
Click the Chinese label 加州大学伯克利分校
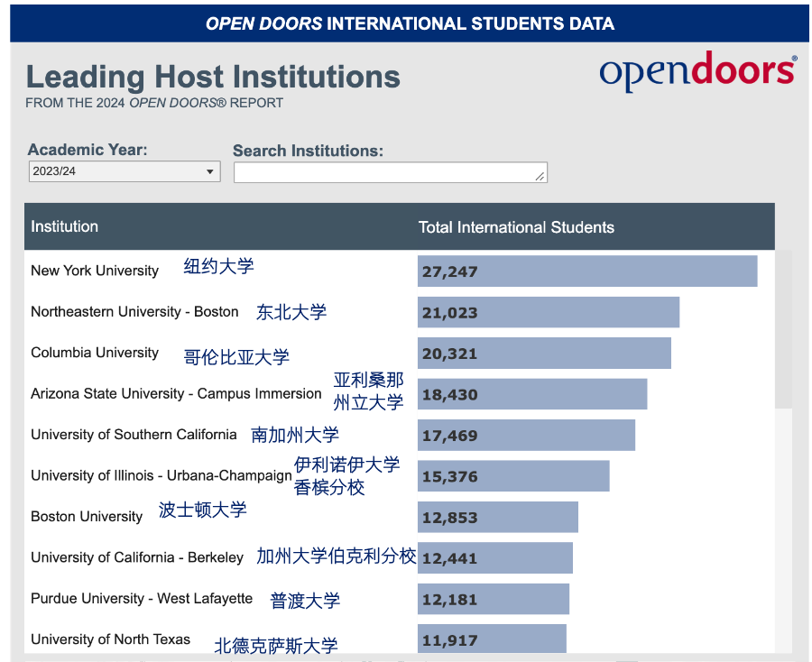[337, 556]
